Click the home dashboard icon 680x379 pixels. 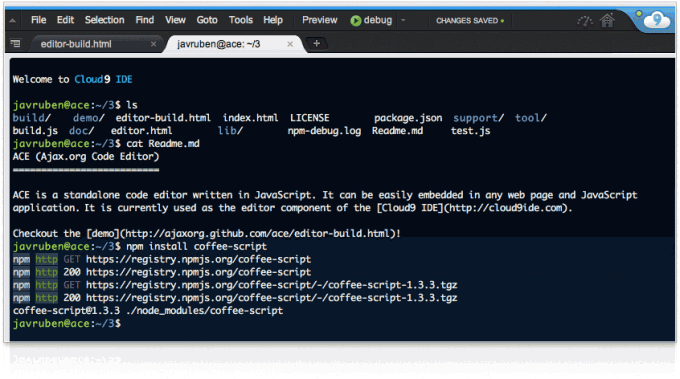coord(607,20)
